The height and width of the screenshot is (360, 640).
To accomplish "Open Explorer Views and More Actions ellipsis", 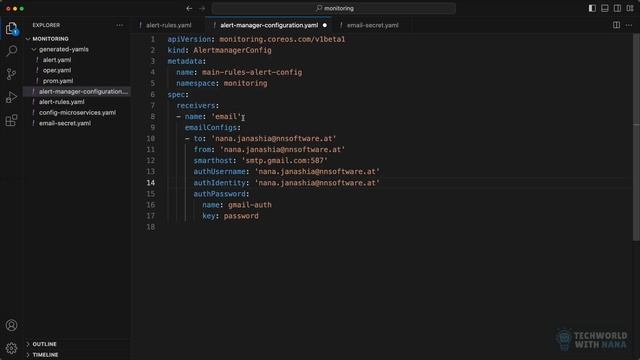I will 120,25.
